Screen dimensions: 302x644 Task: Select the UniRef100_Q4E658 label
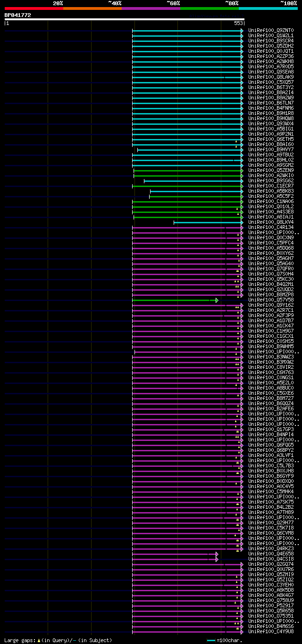click(271, 554)
